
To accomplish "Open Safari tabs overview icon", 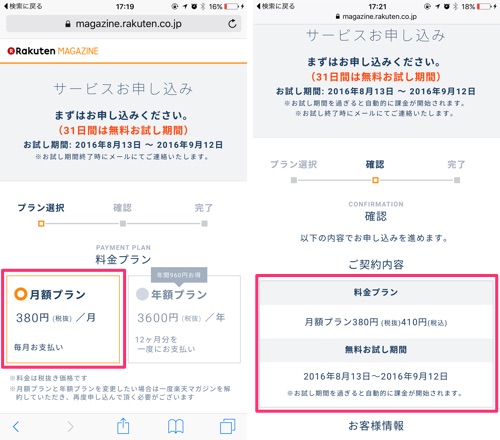I will (x=228, y=426).
